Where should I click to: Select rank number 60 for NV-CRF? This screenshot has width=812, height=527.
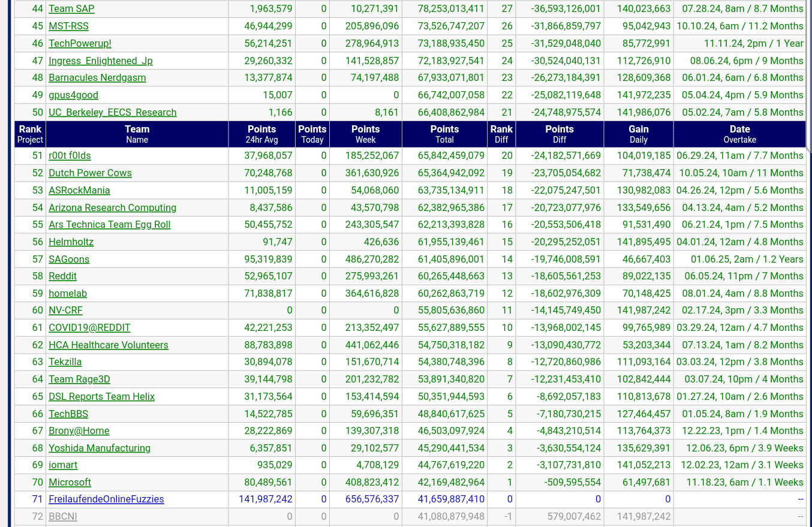click(38, 311)
